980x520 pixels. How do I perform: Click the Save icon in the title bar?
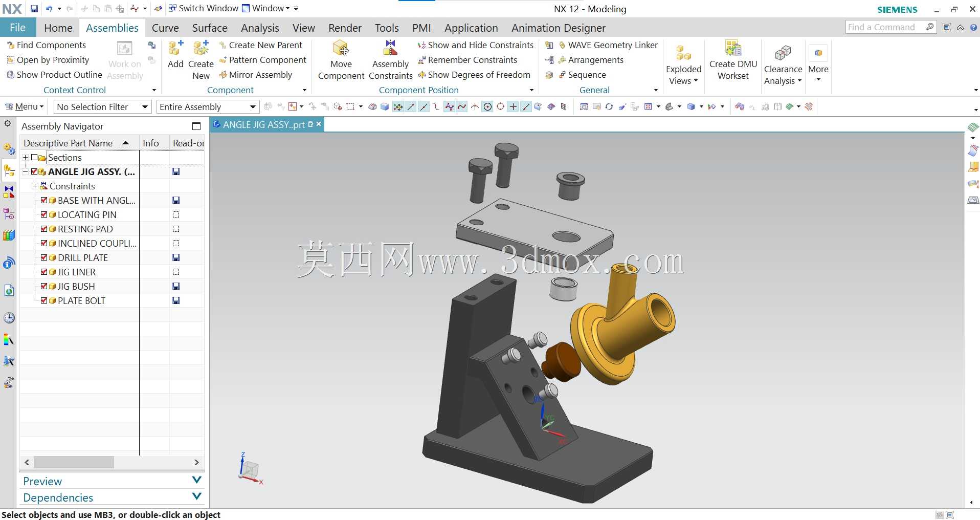[34, 9]
